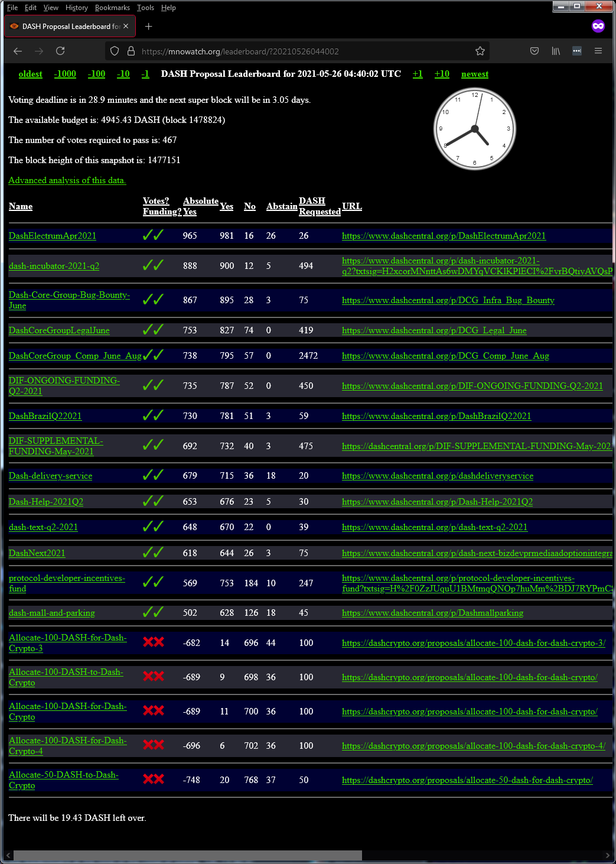This screenshot has height=864, width=616.
Task: Go back to the previous page
Action: 18,51
